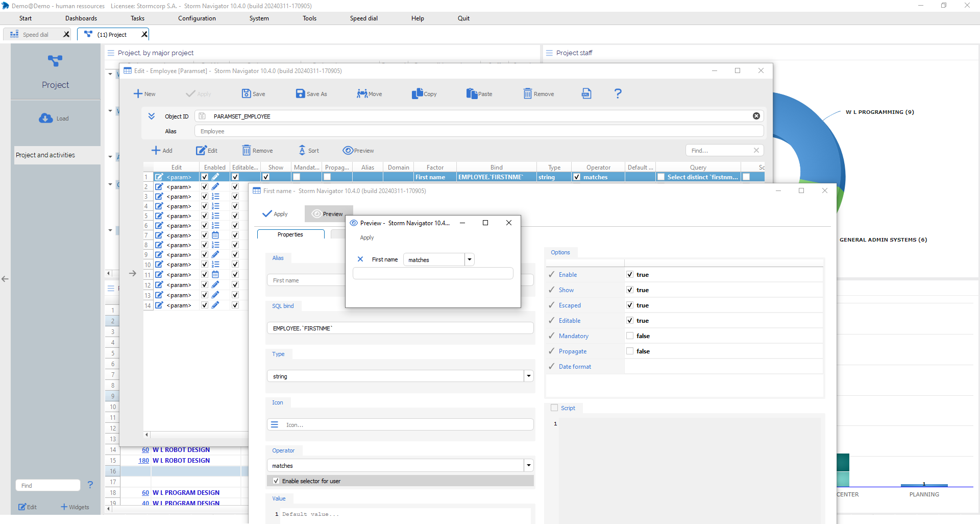Open matches operator dropdown in Preview dialog
This screenshot has height=524, width=980.
coord(470,259)
